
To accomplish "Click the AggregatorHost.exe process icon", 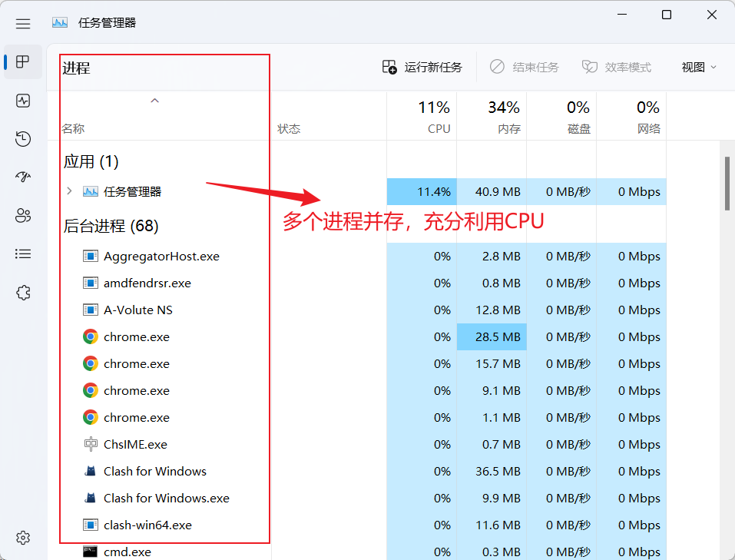I will (x=91, y=256).
